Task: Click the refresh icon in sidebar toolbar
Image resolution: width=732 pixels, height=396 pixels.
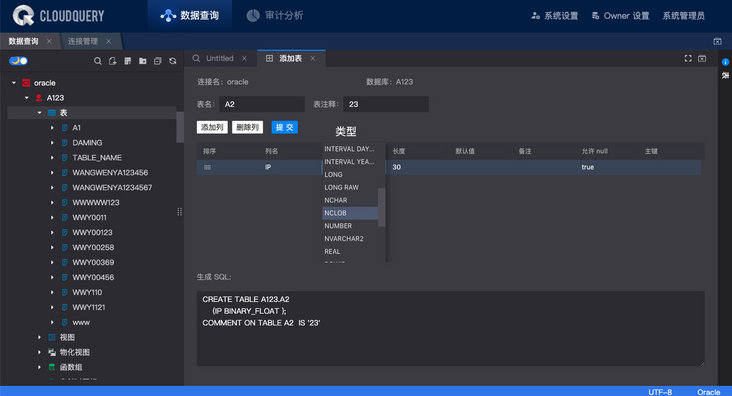Action: pos(173,61)
